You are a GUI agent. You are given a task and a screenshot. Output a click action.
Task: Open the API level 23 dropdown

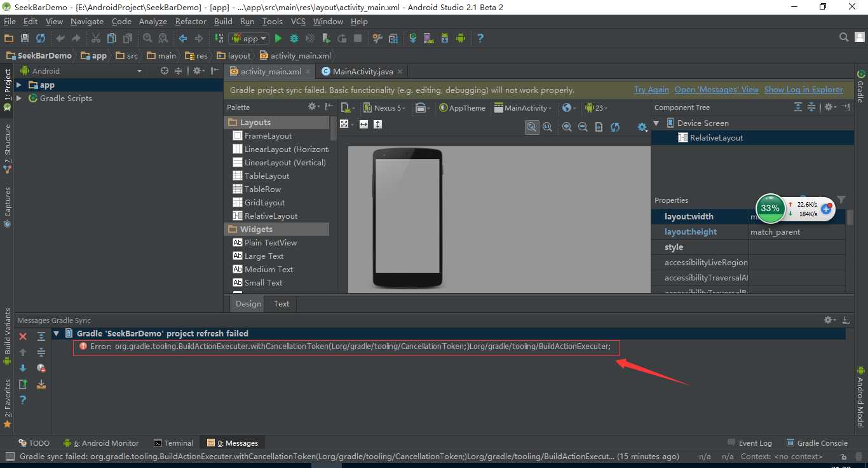tap(597, 108)
